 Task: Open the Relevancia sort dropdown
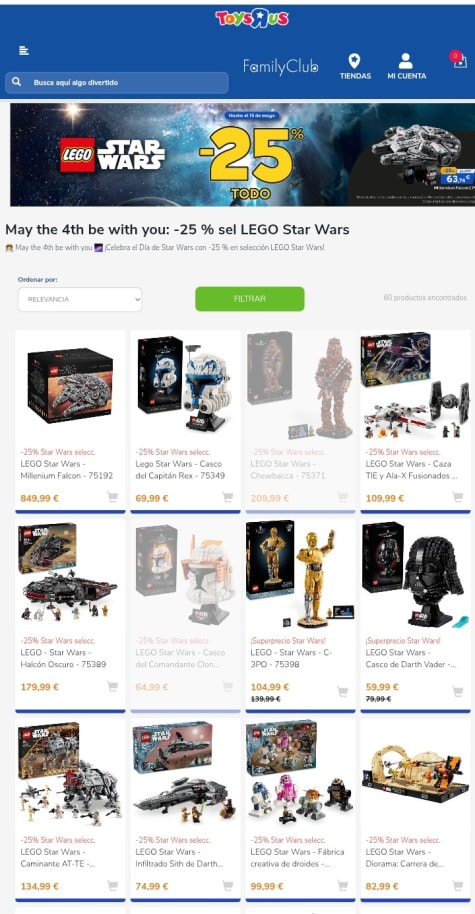click(80, 299)
